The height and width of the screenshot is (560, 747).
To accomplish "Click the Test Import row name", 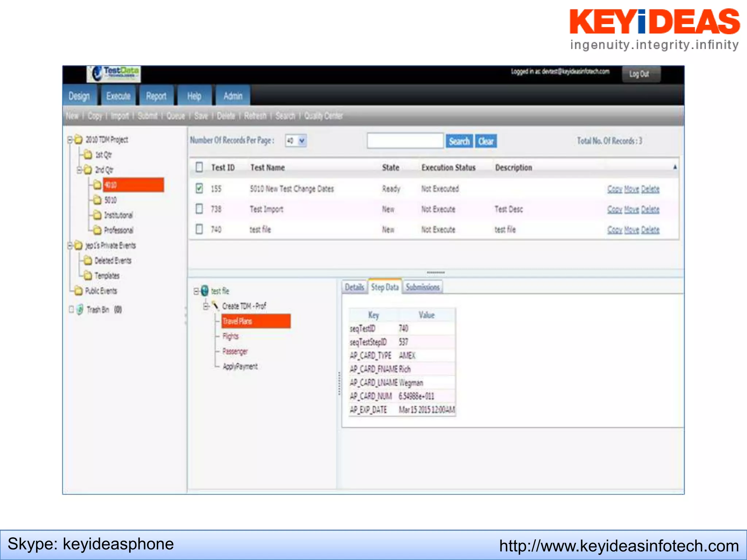I will point(266,209).
